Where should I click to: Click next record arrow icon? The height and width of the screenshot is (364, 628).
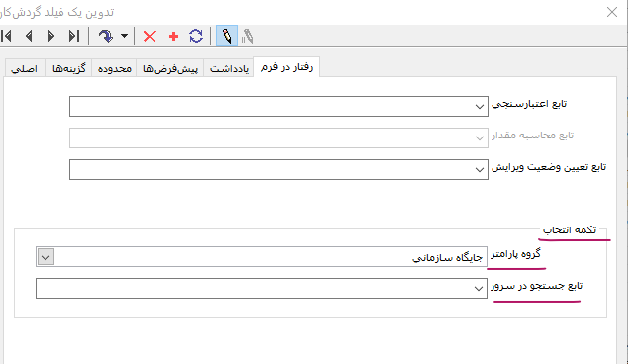coord(51,36)
